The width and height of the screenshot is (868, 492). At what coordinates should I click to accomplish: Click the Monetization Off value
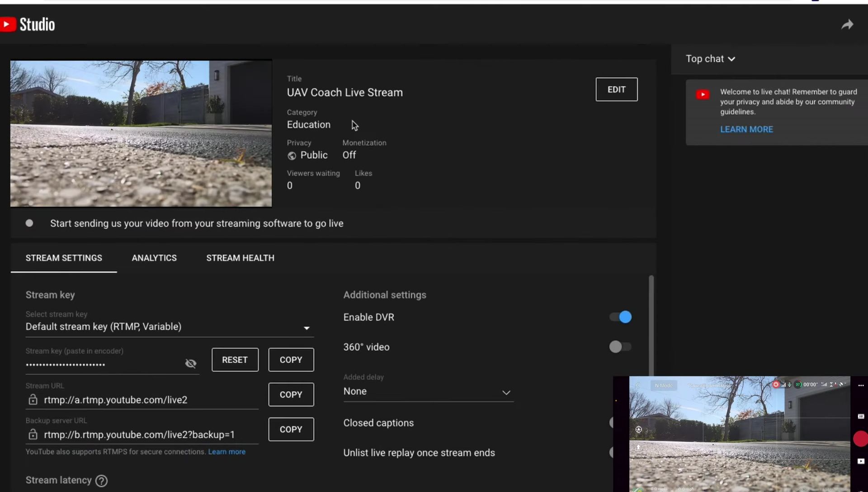pos(349,155)
